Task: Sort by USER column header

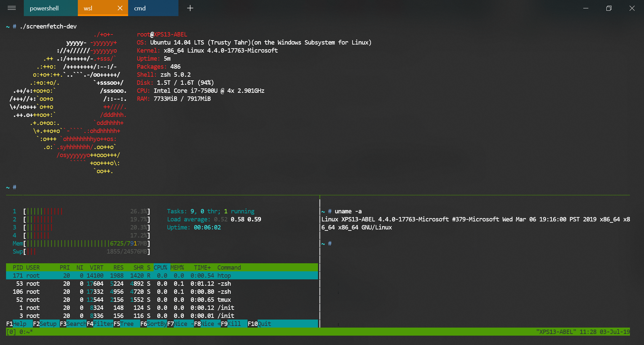Action: coord(33,268)
